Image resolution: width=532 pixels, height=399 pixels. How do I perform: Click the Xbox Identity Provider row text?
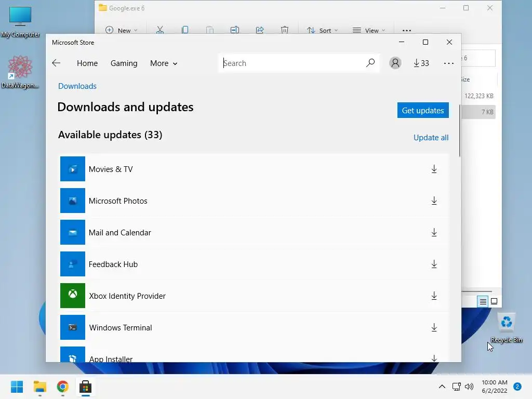tap(127, 296)
